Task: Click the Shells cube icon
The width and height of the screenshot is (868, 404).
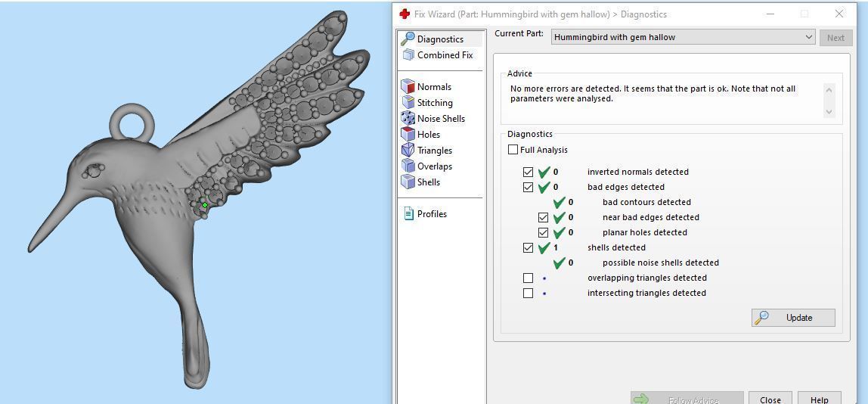Action: click(408, 182)
